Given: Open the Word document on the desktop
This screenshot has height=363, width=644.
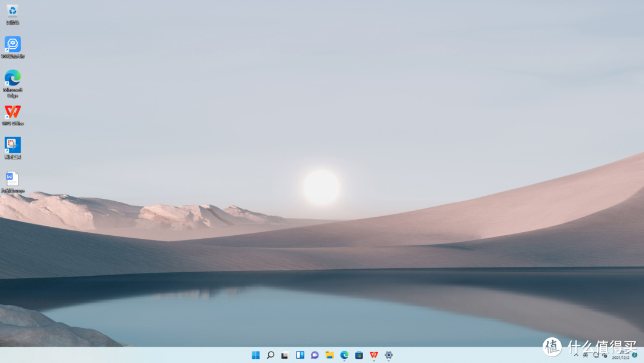Looking at the screenshot, I should (13, 178).
